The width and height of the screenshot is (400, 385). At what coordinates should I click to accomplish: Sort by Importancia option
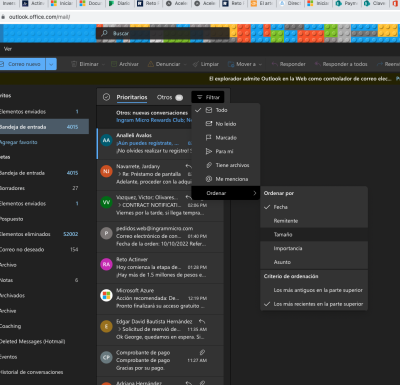(x=314, y=248)
